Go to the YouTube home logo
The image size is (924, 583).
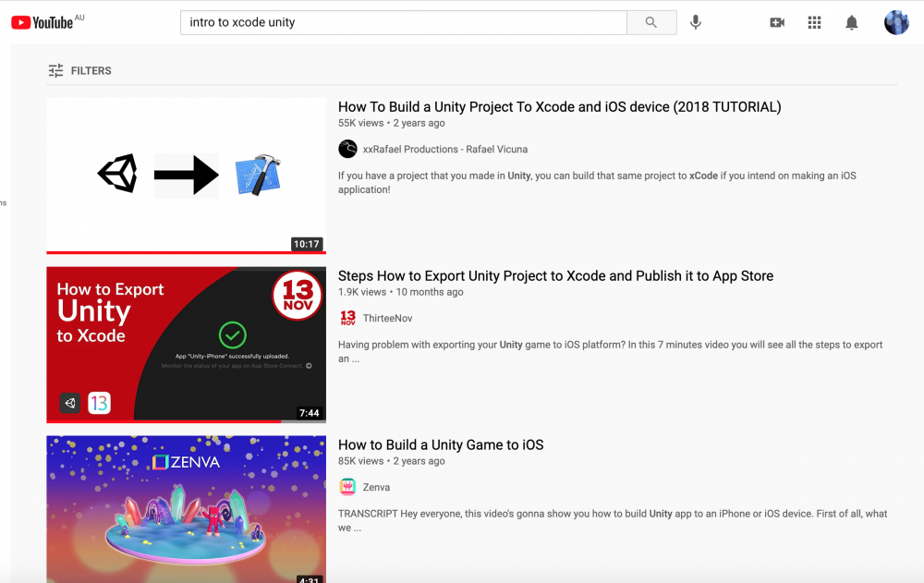click(x=43, y=22)
